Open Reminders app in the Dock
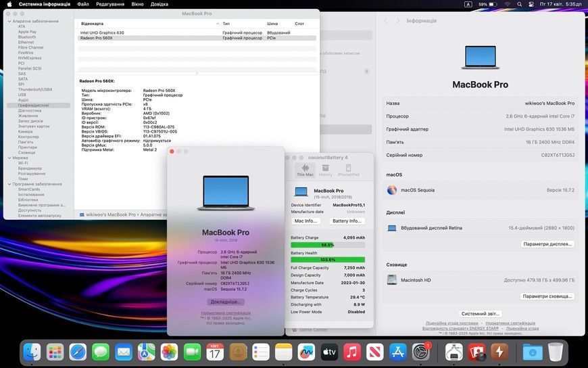 [261, 352]
